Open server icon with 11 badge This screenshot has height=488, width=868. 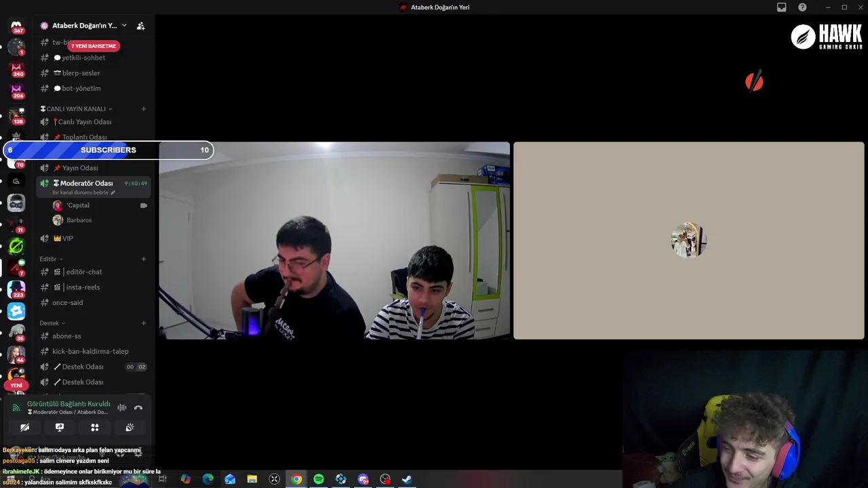point(16,224)
